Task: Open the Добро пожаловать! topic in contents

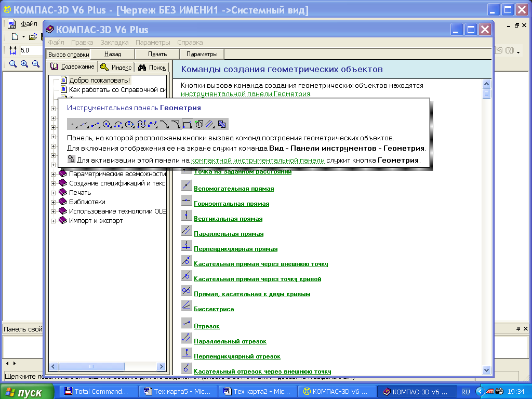Action: point(99,81)
